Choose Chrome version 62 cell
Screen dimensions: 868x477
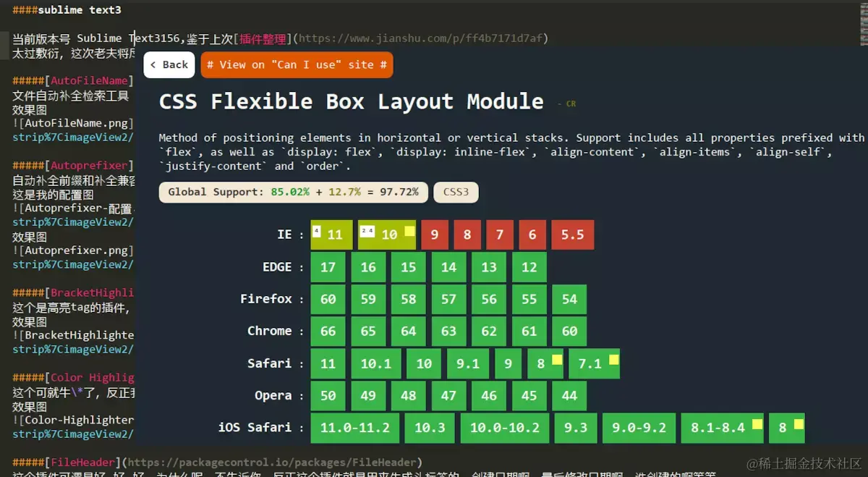click(x=489, y=332)
